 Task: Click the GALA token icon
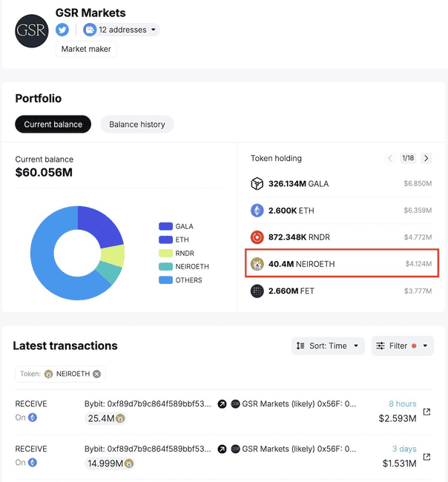[x=257, y=183]
